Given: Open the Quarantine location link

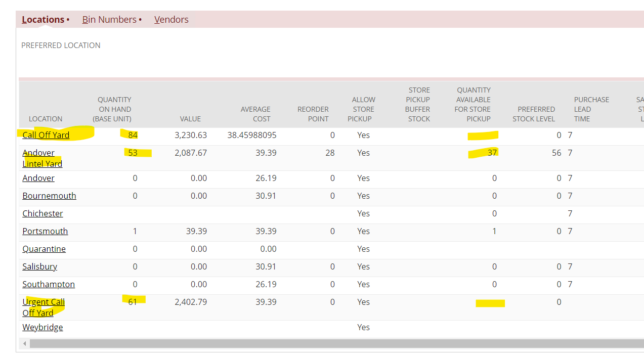Looking at the screenshot, I should coord(44,249).
